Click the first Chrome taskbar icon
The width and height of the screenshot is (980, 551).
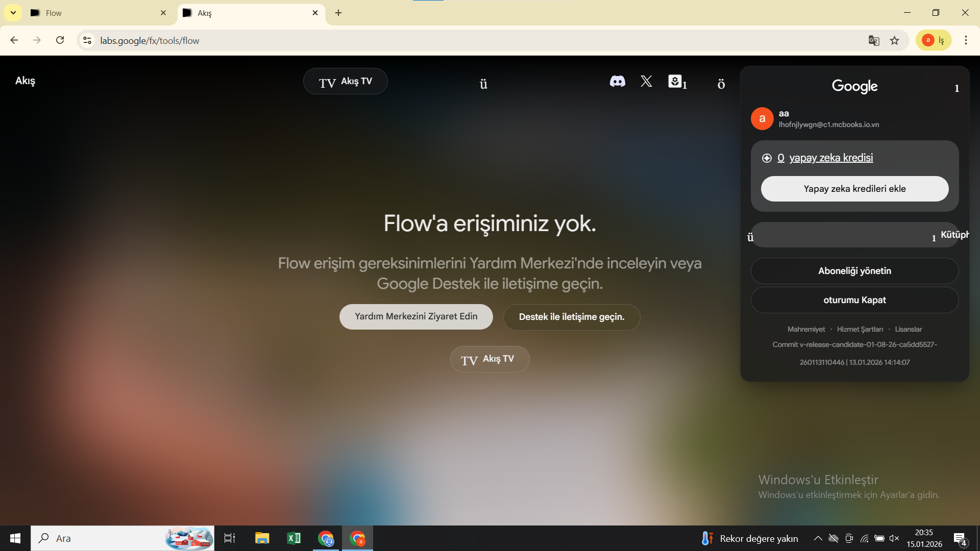click(x=326, y=538)
